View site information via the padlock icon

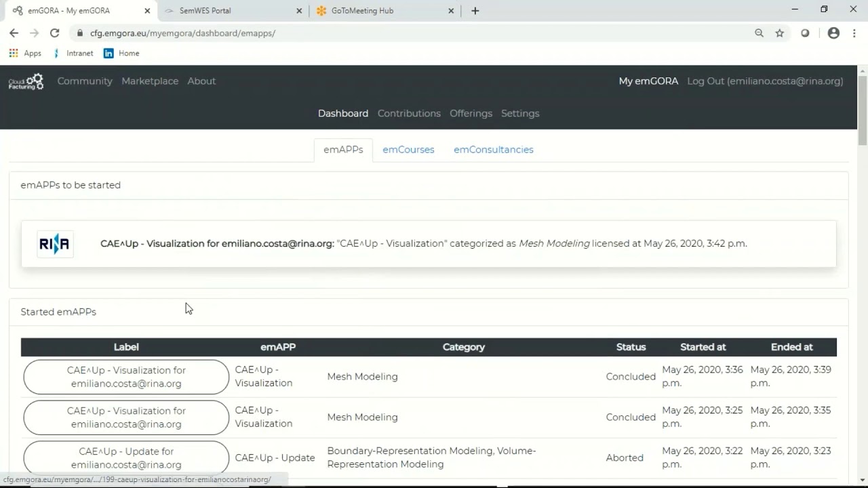click(x=80, y=33)
